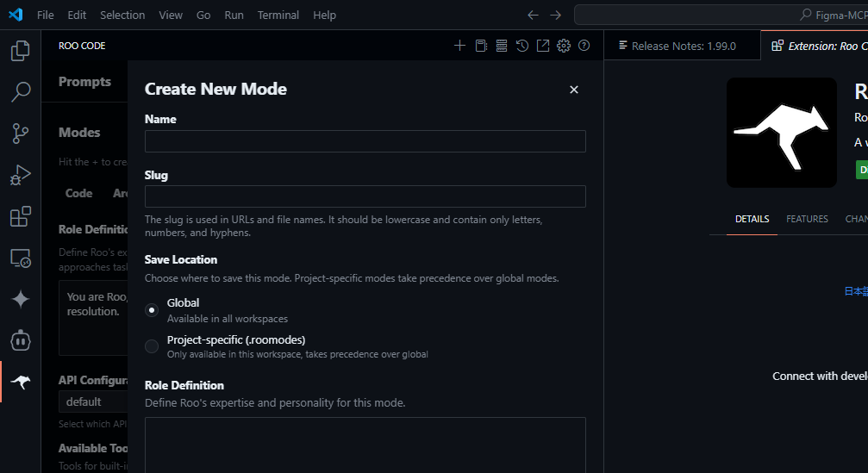This screenshot has width=868, height=473.
Task: Select the Global save location
Action: (x=152, y=310)
